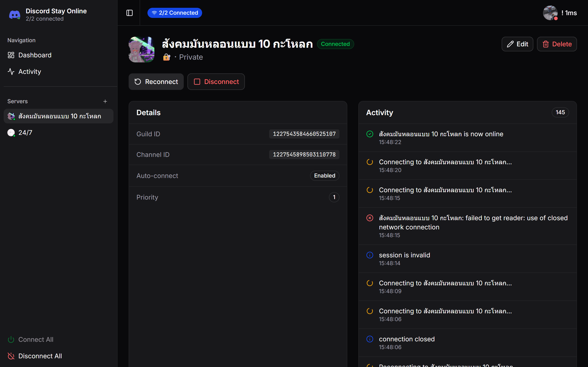588x367 pixels.
Task: Click the wifi icon in the 2/2 Connected badge
Action: pos(155,13)
